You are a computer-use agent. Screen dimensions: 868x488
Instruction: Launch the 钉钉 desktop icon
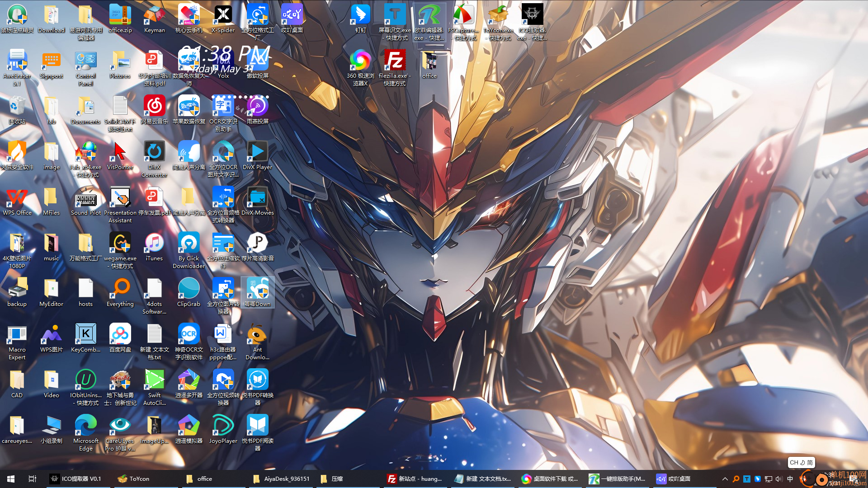[360, 19]
